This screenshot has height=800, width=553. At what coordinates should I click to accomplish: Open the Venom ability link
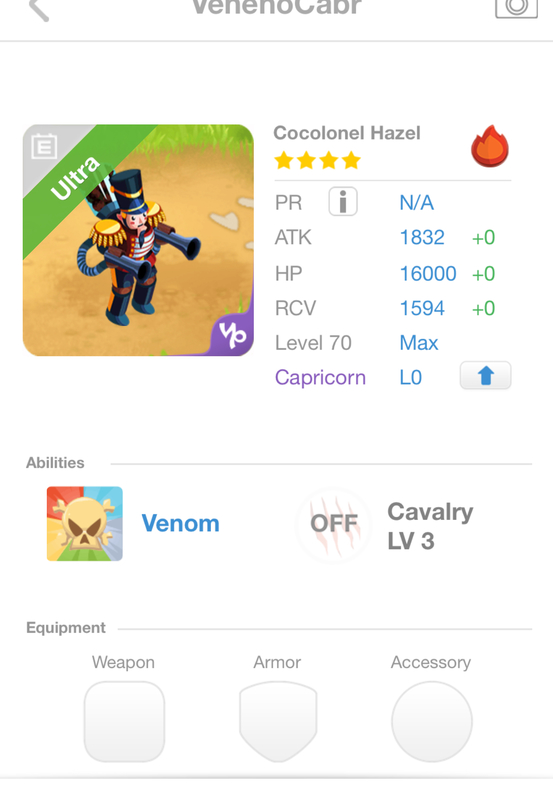click(181, 523)
